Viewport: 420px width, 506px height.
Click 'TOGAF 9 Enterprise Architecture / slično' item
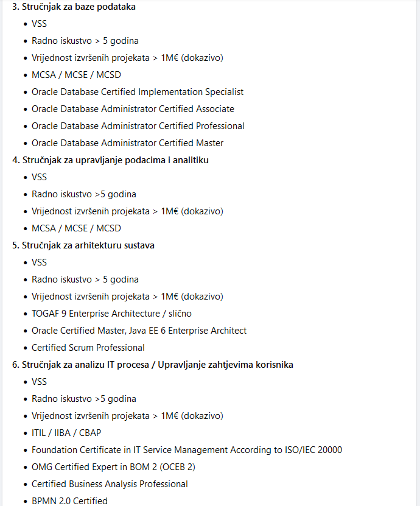pos(111,314)
